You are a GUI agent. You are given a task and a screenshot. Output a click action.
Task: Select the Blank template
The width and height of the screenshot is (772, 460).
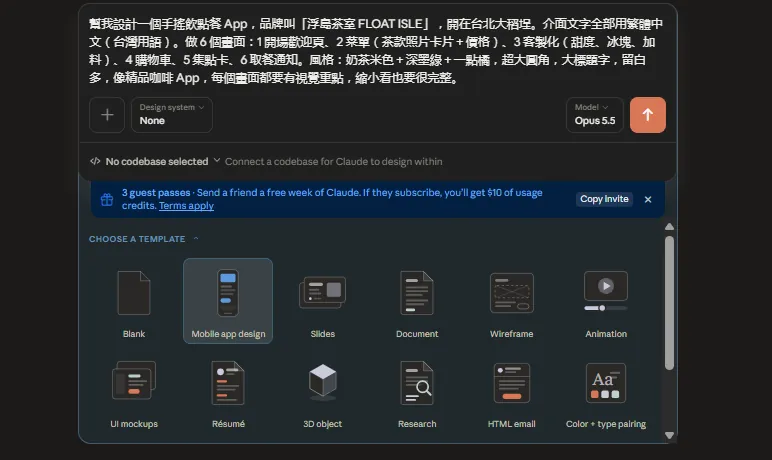tap(134, 300)
